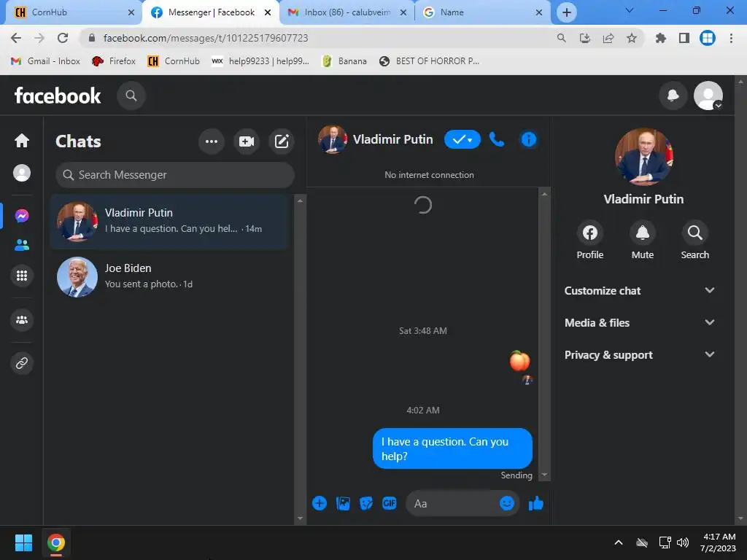Open the account avatar menu at top right
Image resolution: width=747 pixels, height=560 pixels.
click(x=708, y=96)
